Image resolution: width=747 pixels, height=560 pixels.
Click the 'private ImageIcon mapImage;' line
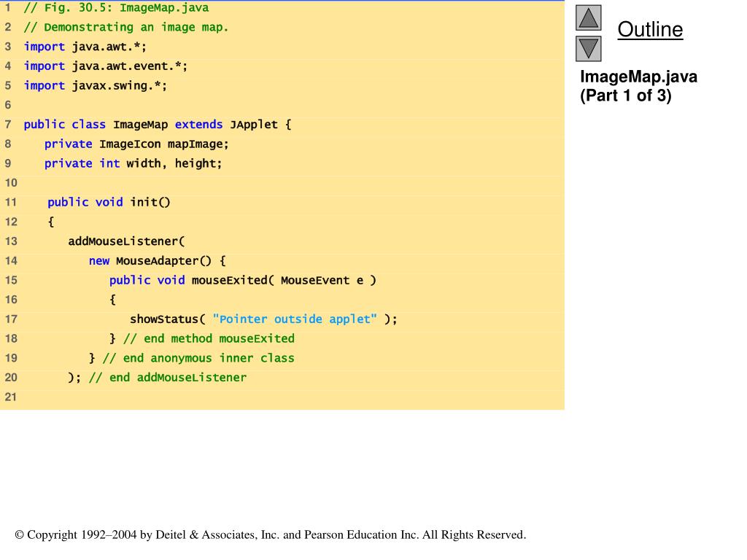(136, 144)
